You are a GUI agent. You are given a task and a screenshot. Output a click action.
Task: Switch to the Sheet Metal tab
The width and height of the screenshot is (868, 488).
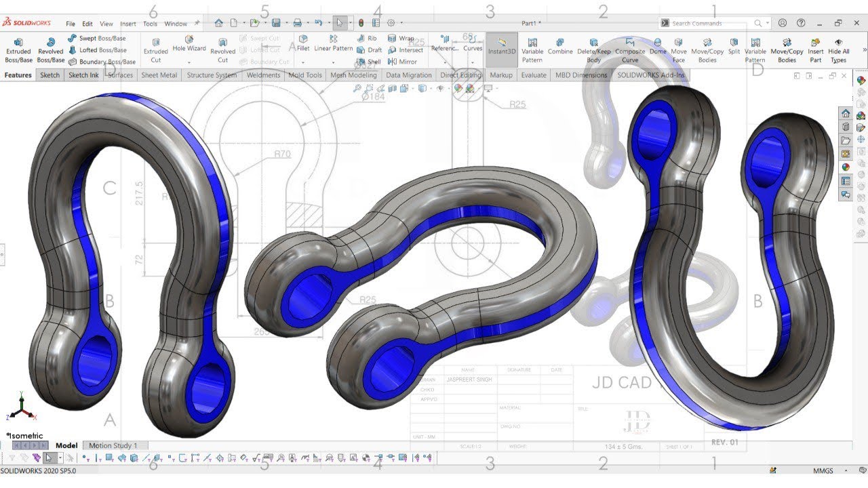159,75
